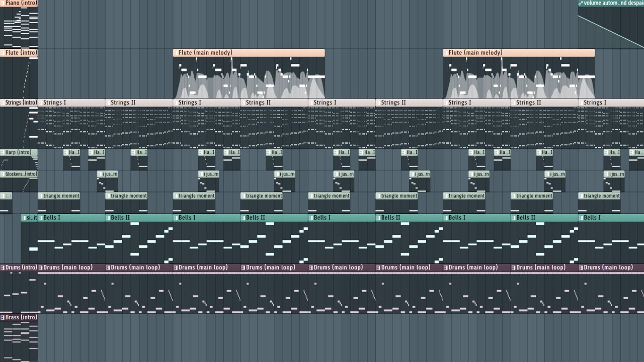Open menu icon of first Strings II clip
The height and width of the screenshot is (362, 644).
(x=108, y=103)
